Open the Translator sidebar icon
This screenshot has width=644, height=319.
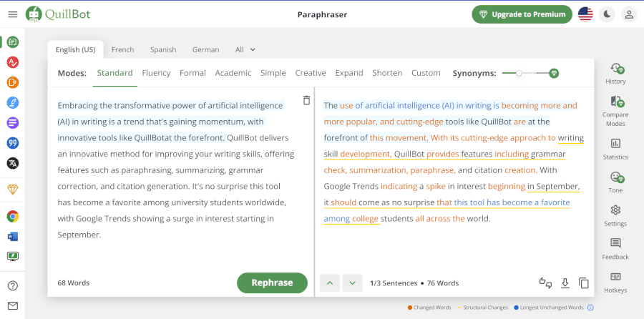pos(13,163)
